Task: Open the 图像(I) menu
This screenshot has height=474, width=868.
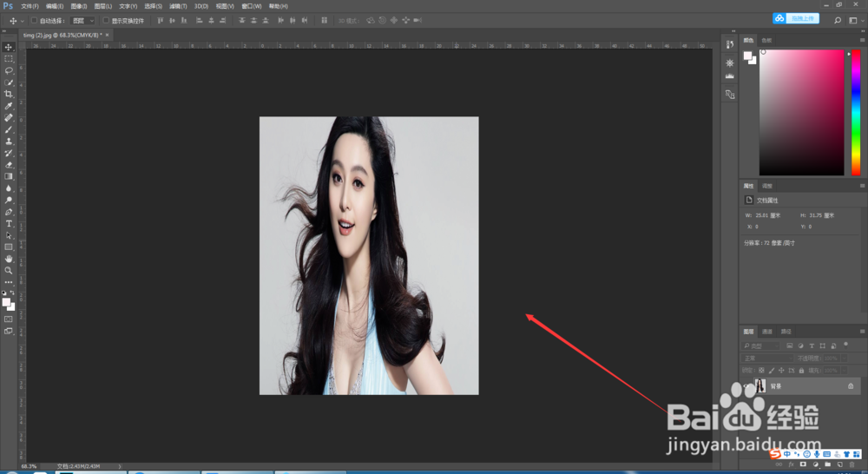Action: pyautogui.click(x=79, y=6)
